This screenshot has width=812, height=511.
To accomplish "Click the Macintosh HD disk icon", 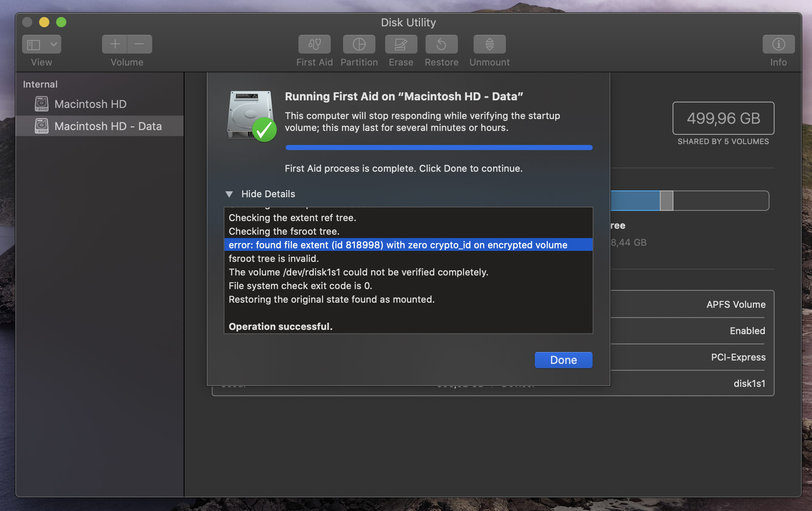I will point(42,104).
